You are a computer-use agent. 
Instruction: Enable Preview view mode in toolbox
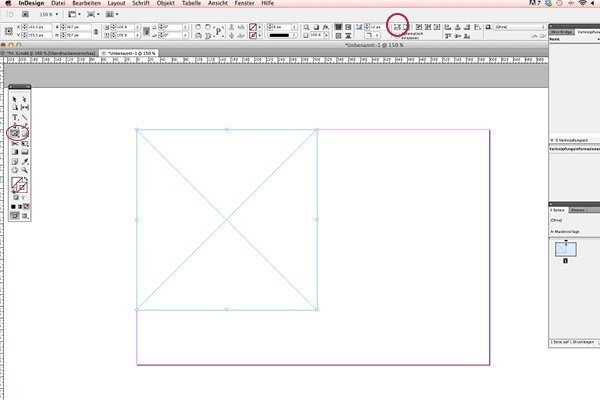tap(25, 216)
